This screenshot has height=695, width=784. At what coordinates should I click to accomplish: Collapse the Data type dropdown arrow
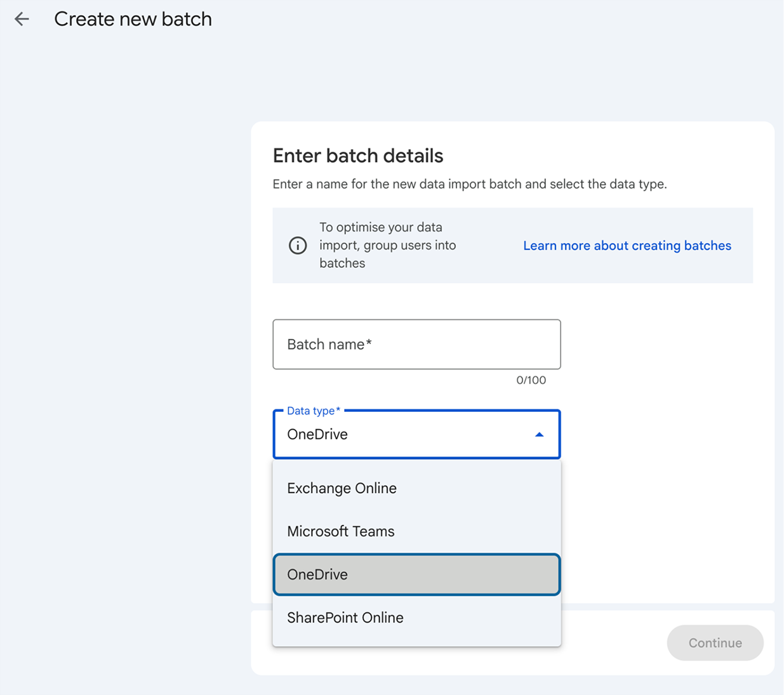539,435
